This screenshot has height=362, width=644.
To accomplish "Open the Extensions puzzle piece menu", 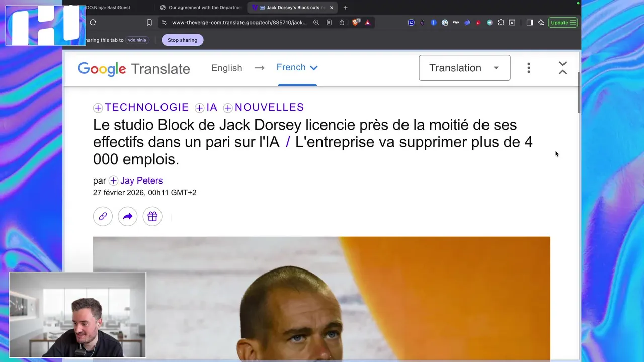I will (x=501, y=22).
